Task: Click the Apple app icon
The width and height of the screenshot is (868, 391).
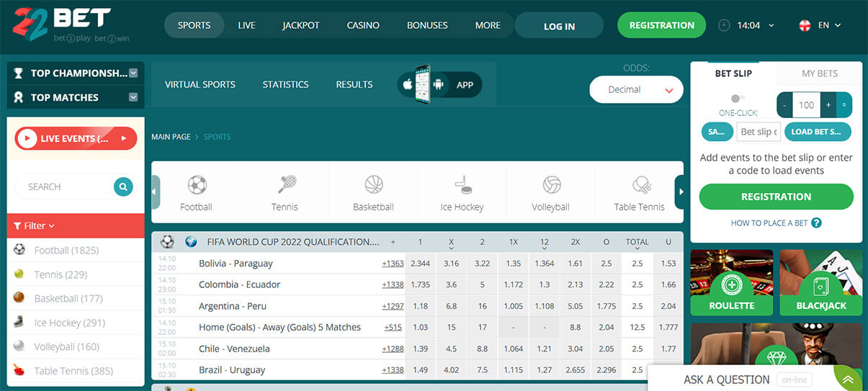Action: (408, 84)
